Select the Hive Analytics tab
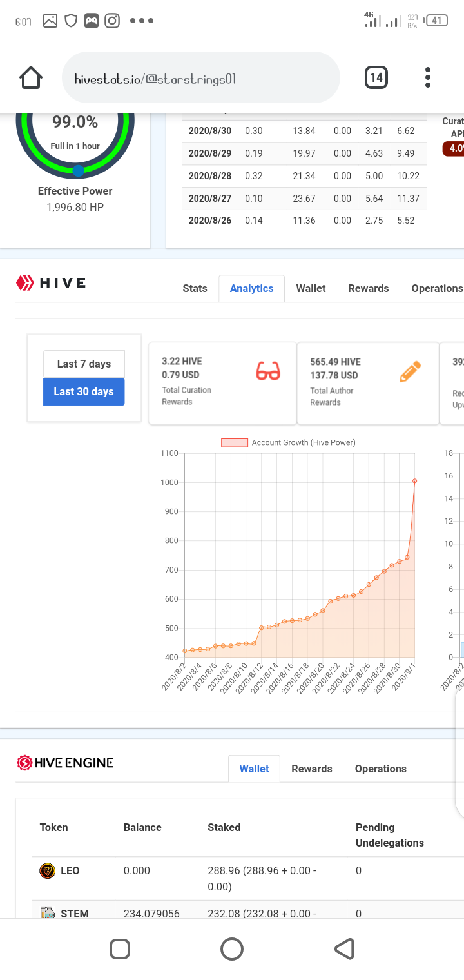Viewport: 464px width, 980px height. (x=252, y=288)
